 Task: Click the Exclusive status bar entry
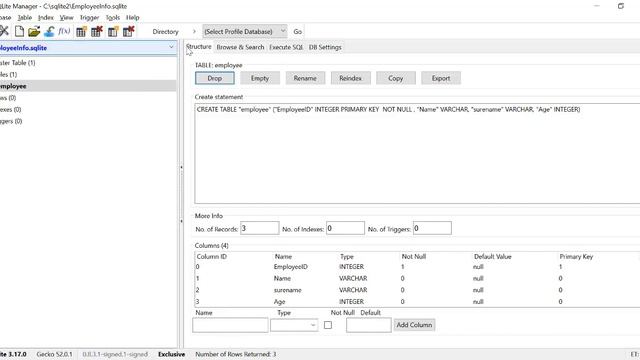pos(171,354)
